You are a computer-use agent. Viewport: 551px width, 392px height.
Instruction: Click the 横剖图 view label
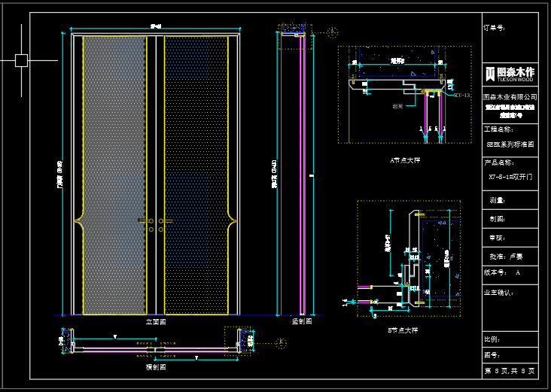[155, 367]
